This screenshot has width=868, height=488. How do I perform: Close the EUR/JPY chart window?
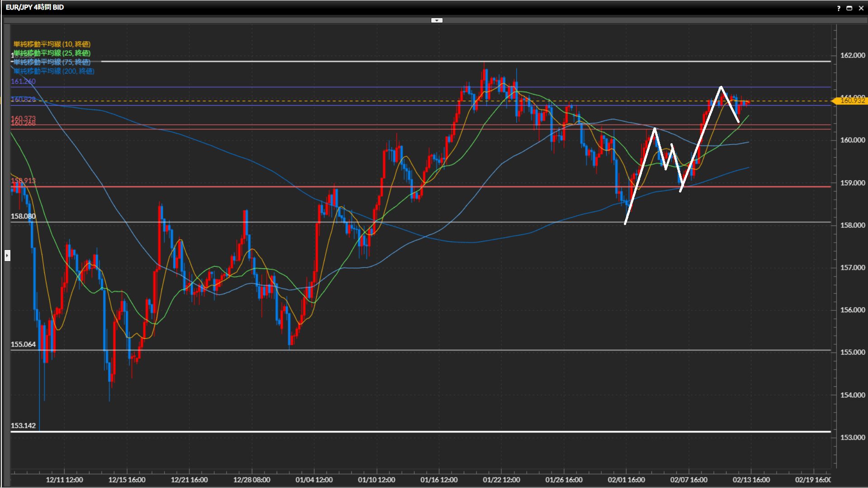click(861, 8)
